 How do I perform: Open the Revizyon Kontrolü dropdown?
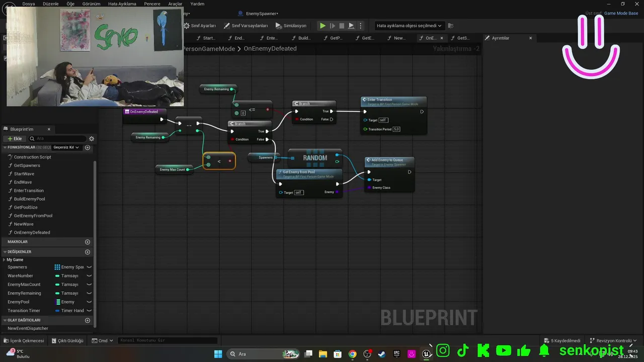(613, 340)
